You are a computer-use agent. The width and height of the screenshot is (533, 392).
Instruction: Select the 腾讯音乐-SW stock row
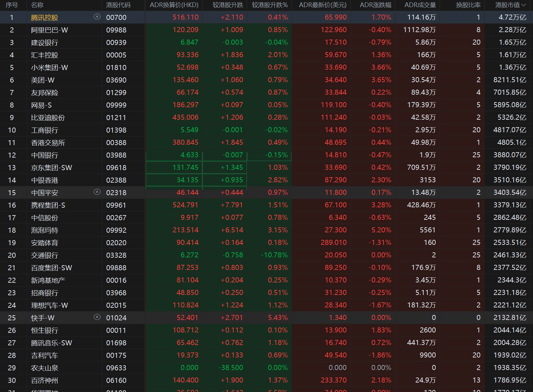point(266,343)
